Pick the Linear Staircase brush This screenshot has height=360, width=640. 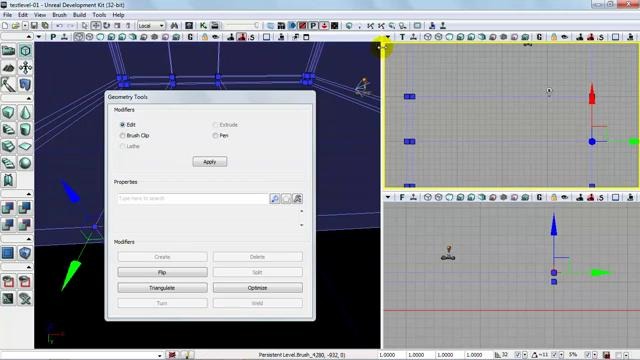tap(8, 146)
